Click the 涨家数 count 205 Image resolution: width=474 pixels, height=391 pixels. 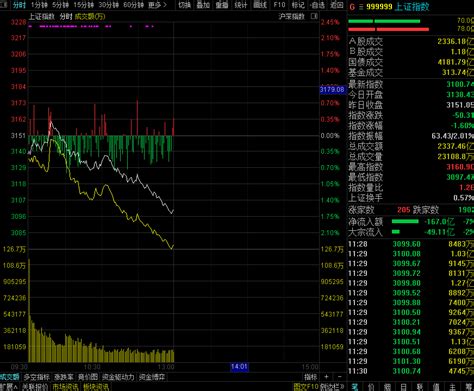click(404, 210)
